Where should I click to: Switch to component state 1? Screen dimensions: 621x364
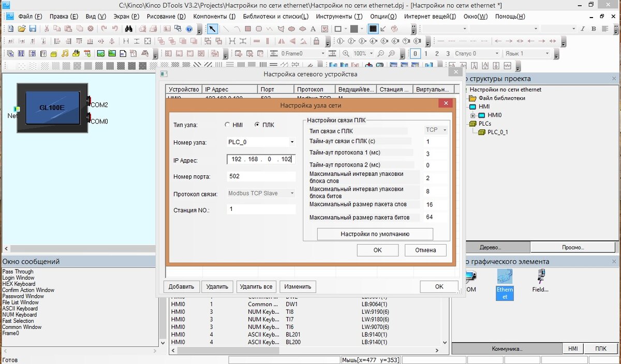click(x=426, y=53)
